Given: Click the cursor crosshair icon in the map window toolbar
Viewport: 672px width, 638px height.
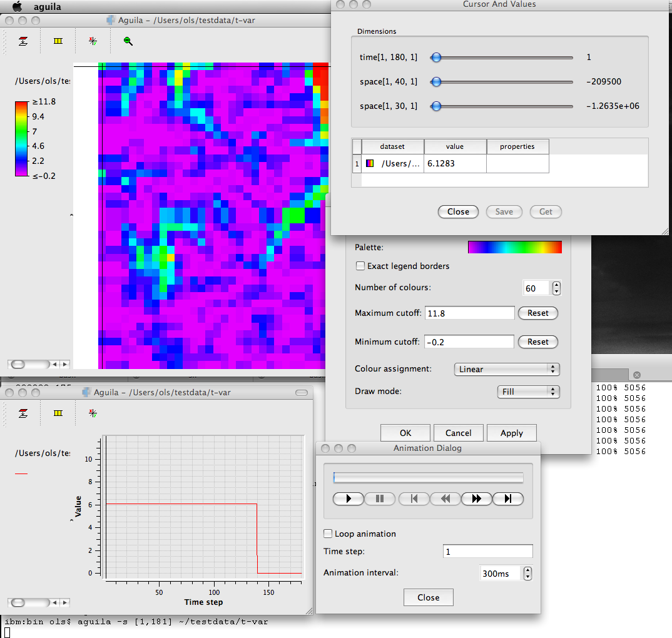Looking at the screenshot, I should pyautogui.click(x=93, y=41).
